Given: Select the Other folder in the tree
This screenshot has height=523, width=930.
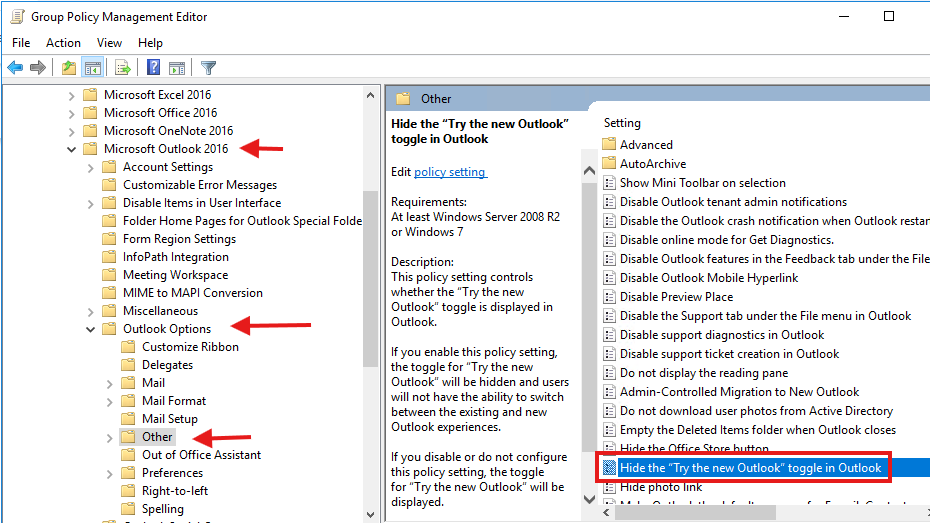Looking at the screenshot, I should [157, 436].
